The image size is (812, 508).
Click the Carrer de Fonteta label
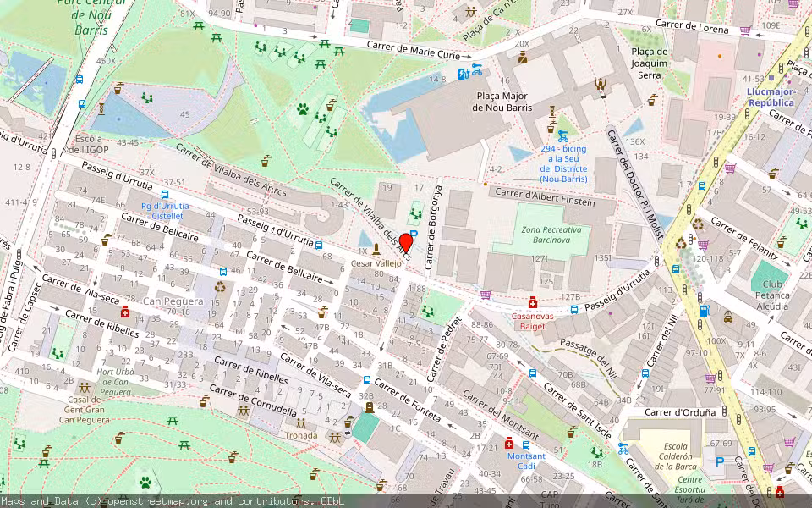[408, 400]
